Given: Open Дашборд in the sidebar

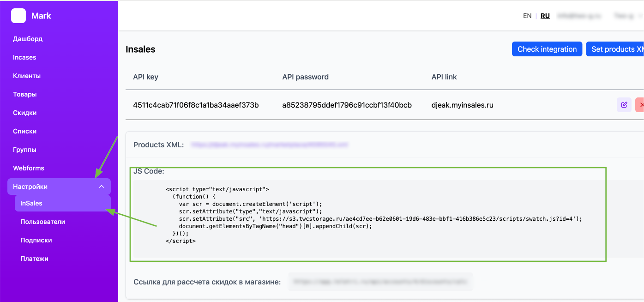Looking at the screenshot, I should [x=28, y=39].
